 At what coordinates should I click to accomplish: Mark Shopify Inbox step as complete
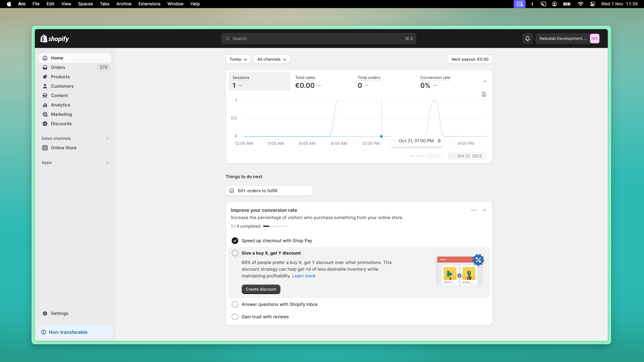pos(235,304)
